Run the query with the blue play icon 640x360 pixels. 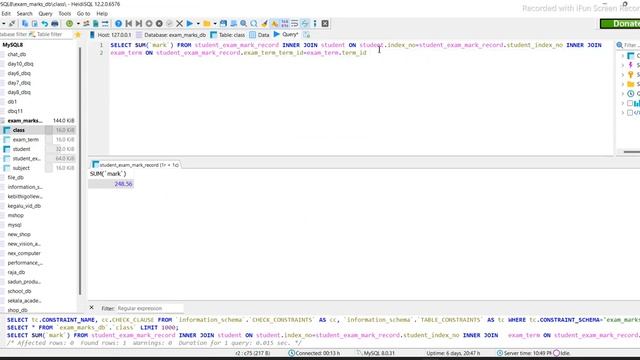(x=190, y=24)
